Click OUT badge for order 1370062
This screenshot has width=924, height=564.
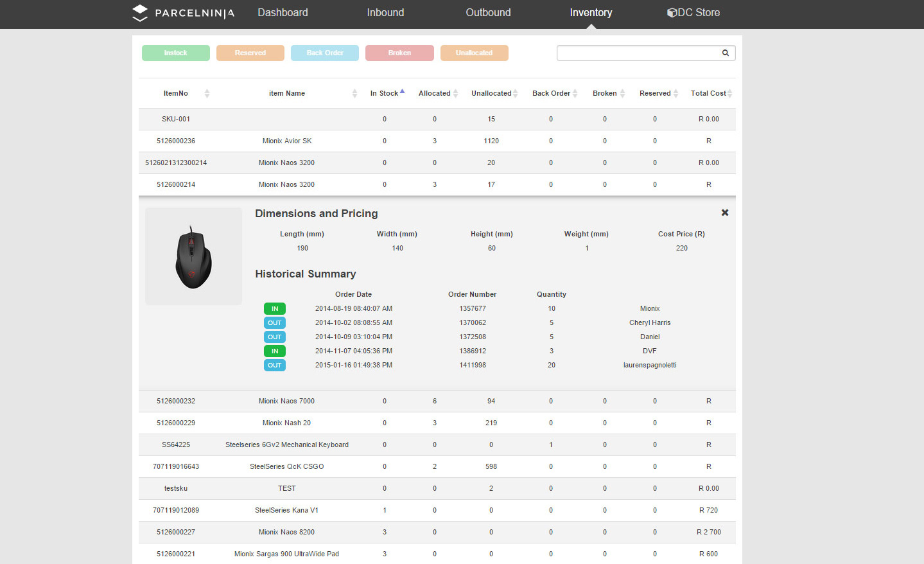[275, 323]
